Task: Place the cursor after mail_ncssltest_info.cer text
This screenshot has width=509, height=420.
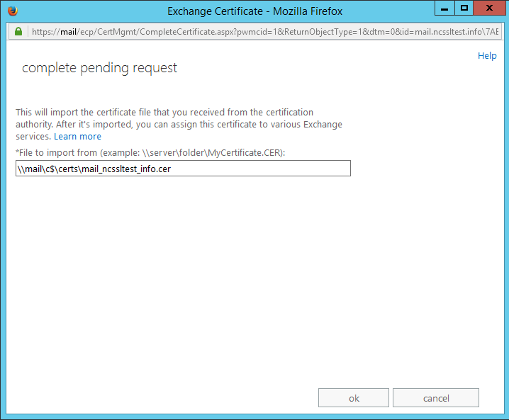Action: [x=172, y=169]
